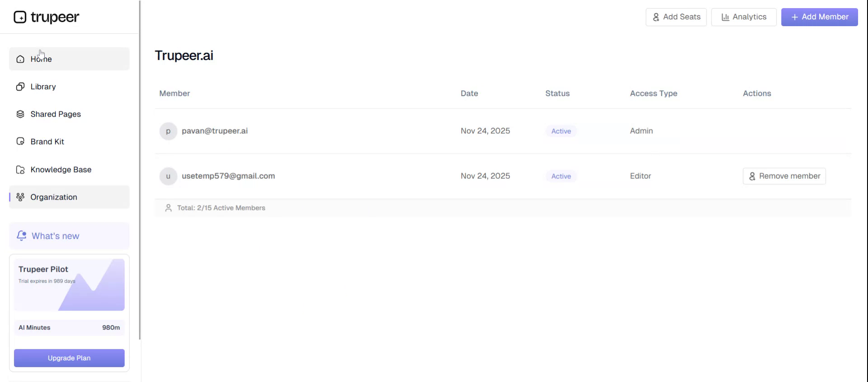The image size is (868, 382).
Task: Navigate to Knowledge Base
Action: (69, 170)
